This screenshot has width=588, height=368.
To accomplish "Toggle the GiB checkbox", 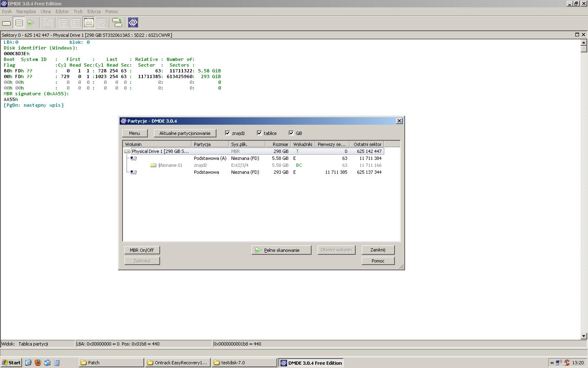I will coord(291,133).
